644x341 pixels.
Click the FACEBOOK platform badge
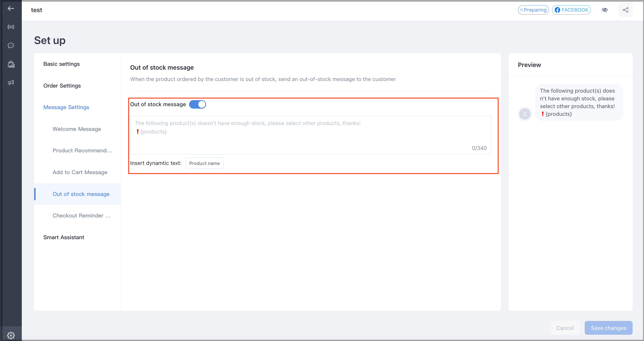click(x=571, y=10)
